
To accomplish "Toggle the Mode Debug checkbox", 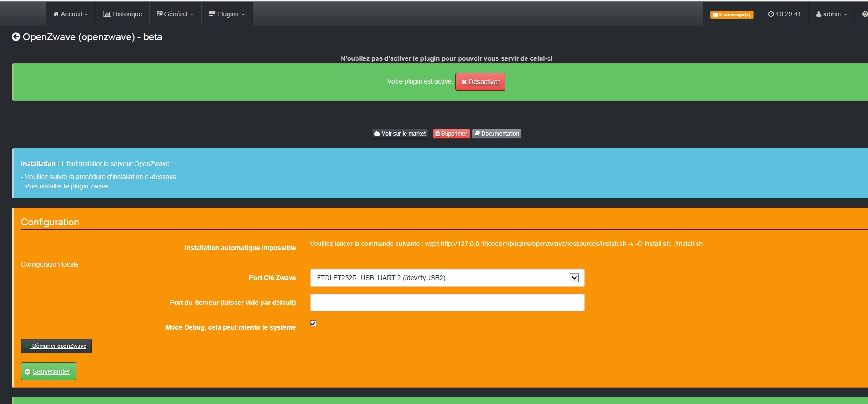I will (313, 323).
